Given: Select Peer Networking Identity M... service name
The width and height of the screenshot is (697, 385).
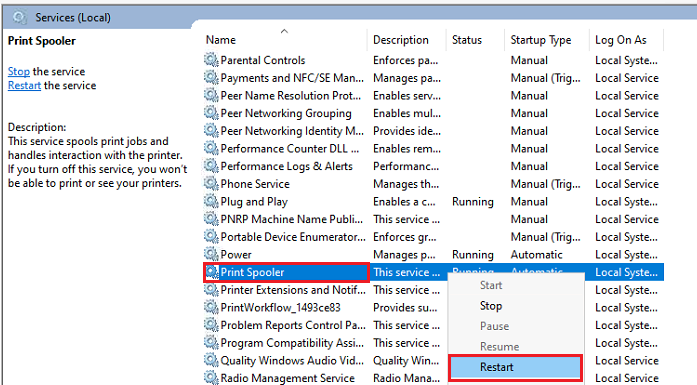Looking at the screenshot, I should (x=292, y=131).
